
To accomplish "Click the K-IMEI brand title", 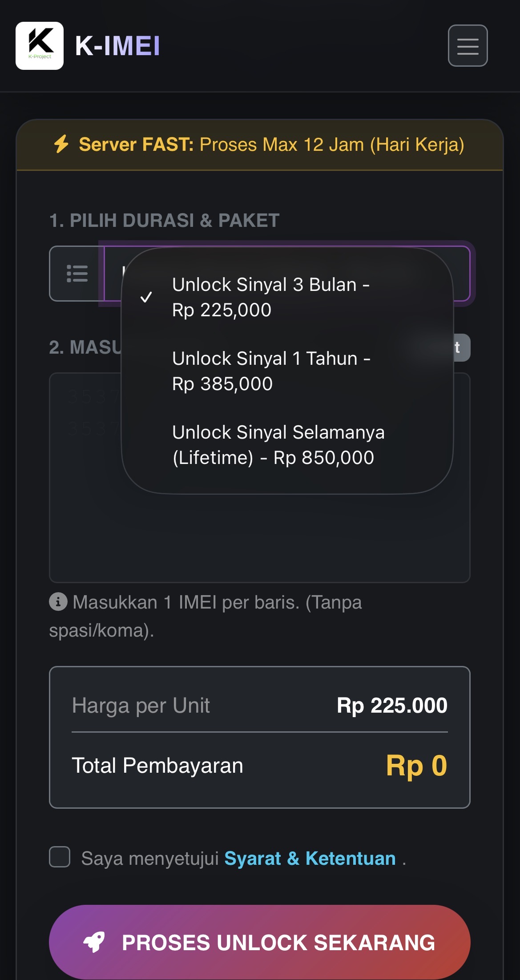I will coord(117,46).
